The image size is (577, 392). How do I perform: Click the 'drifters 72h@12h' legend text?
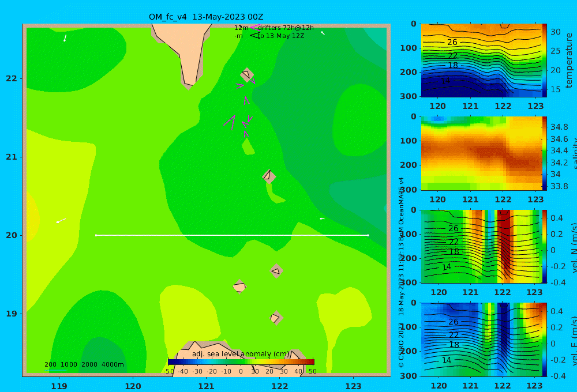point(286,28)
